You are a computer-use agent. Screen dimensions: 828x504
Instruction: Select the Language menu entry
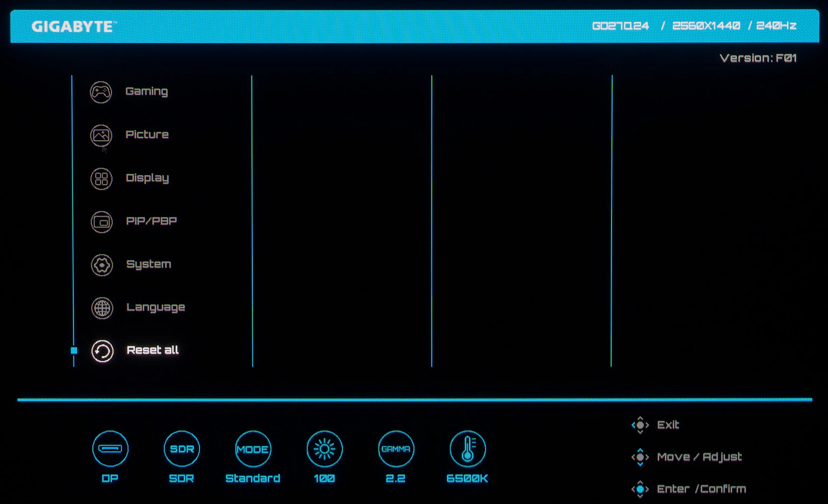point(156,307)
